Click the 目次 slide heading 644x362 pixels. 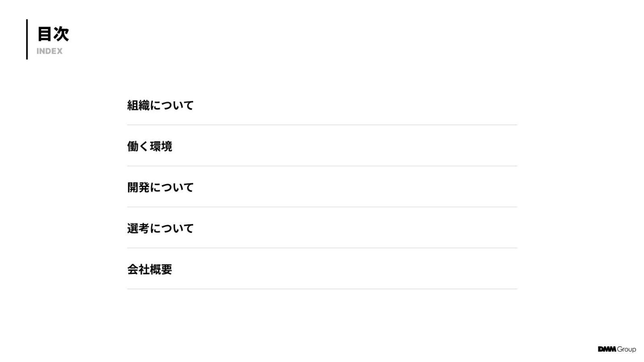pyautogui.click(x=53, y=34)
